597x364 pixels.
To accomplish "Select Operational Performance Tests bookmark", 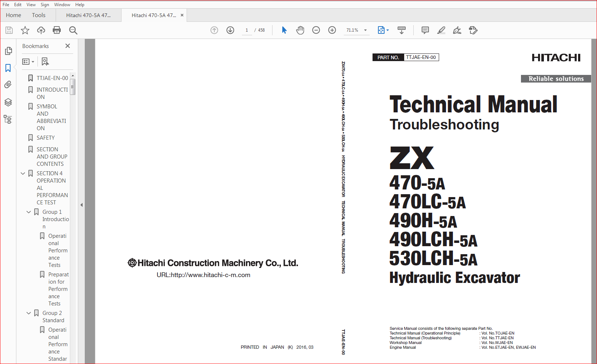I will [57, 251].
